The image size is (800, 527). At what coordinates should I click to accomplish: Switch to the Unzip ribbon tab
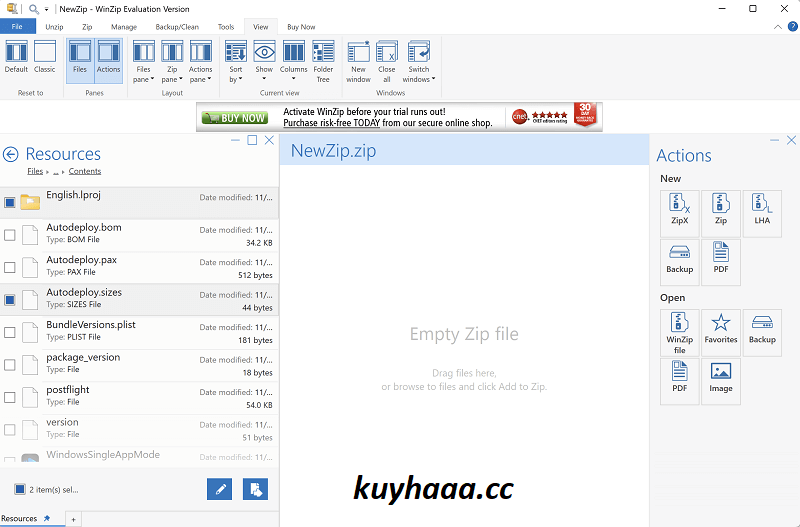click(x=54, y=27)
